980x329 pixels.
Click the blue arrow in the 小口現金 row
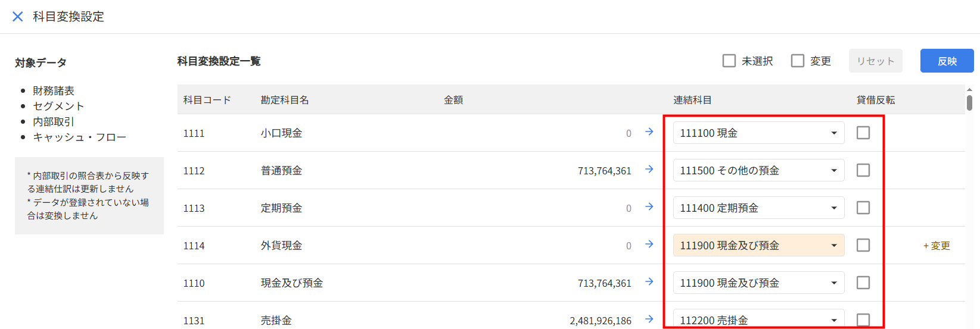[x=649, y=132]
